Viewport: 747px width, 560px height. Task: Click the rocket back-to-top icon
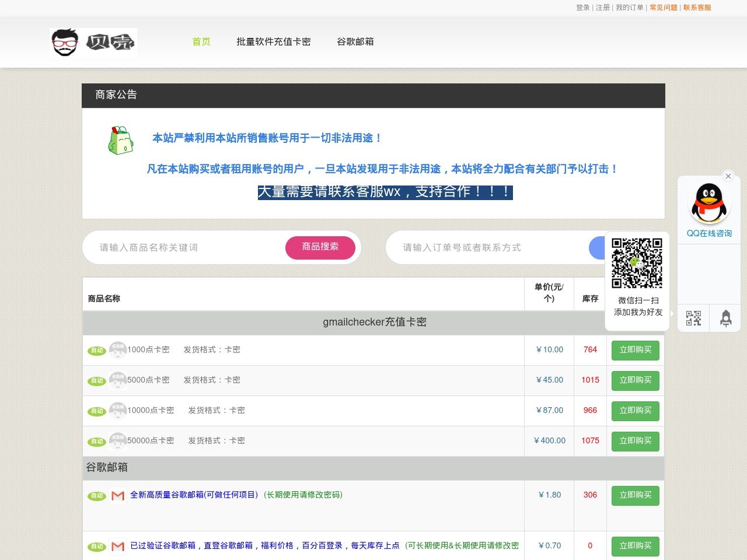point(725,318)
